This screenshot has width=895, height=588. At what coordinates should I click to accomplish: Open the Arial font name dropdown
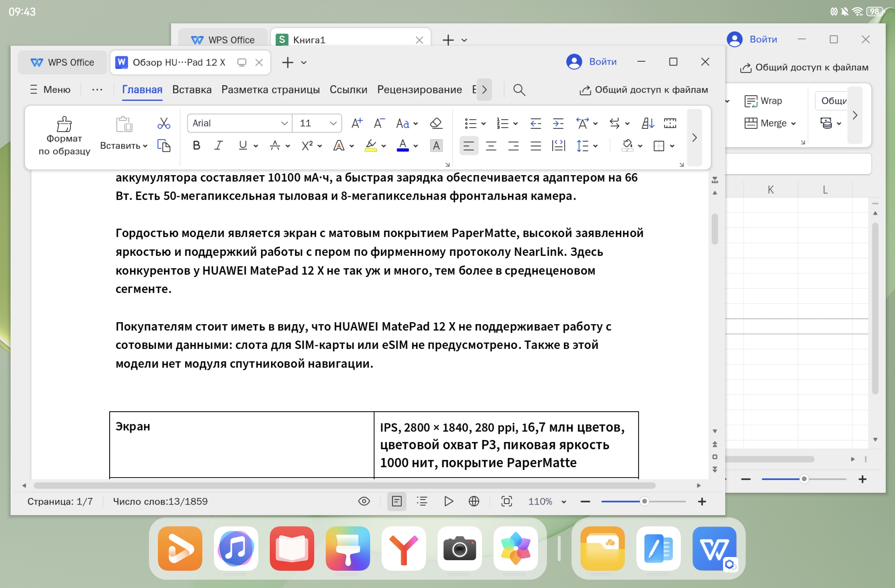click(x=284, y=123)
